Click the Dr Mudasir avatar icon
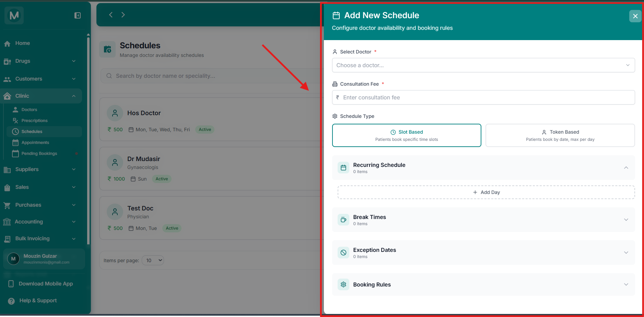The width and height of the screenshot is (644, 317). click(115, 162)
